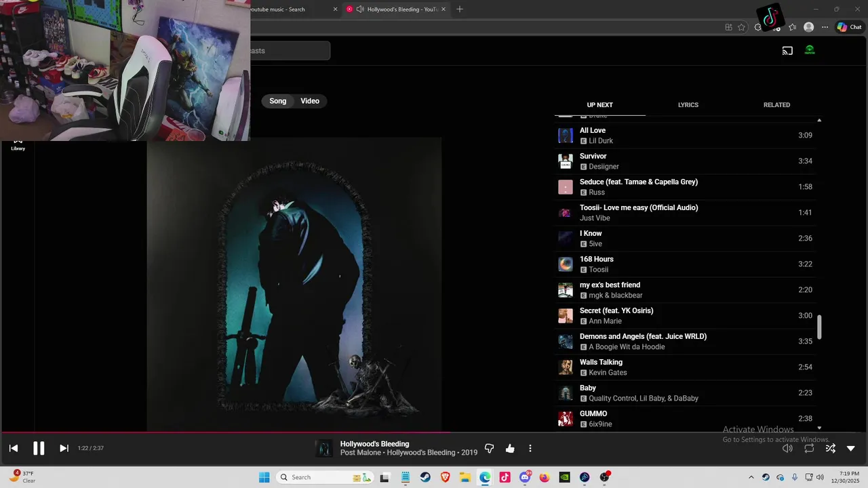Open Edge settings and more menu

coord(825,27)
